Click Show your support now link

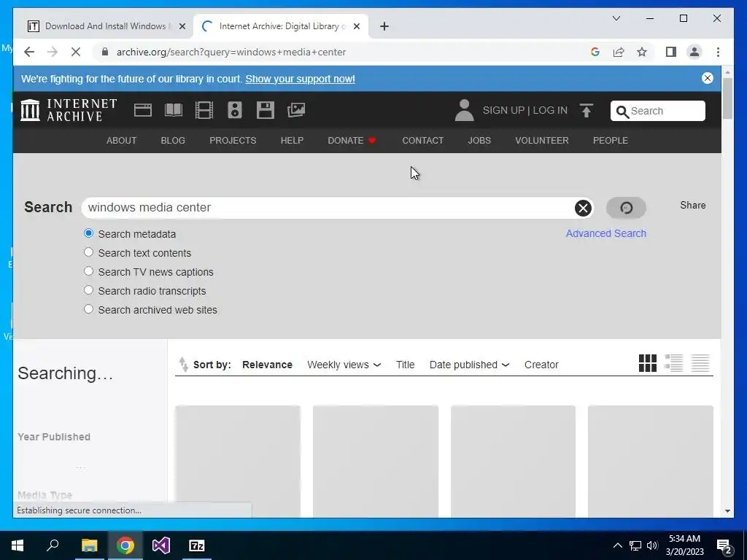coord(300,79)
